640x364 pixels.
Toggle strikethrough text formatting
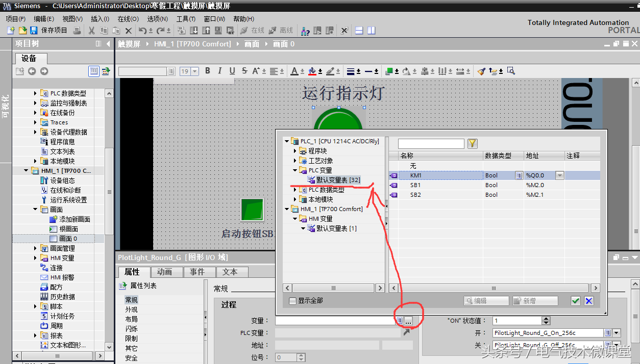click(x=244, y=71)
